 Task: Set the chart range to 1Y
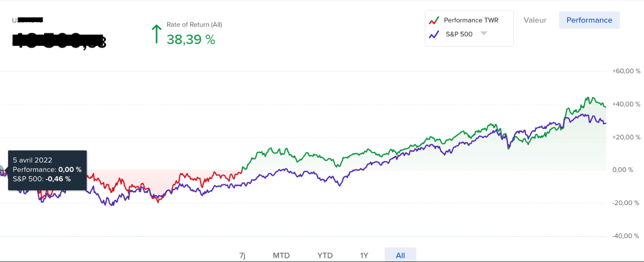[364, 255]
